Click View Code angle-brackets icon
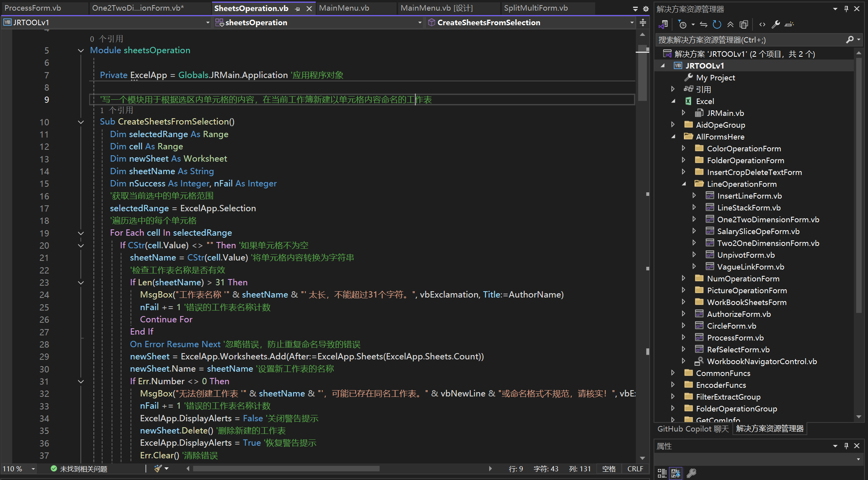Image resolution: width=868 pixels, height=480 pixels. (762, 24)
